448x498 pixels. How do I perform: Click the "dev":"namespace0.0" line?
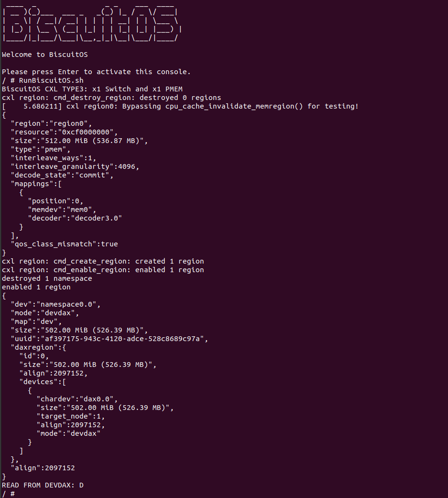(x=55, y=304)
